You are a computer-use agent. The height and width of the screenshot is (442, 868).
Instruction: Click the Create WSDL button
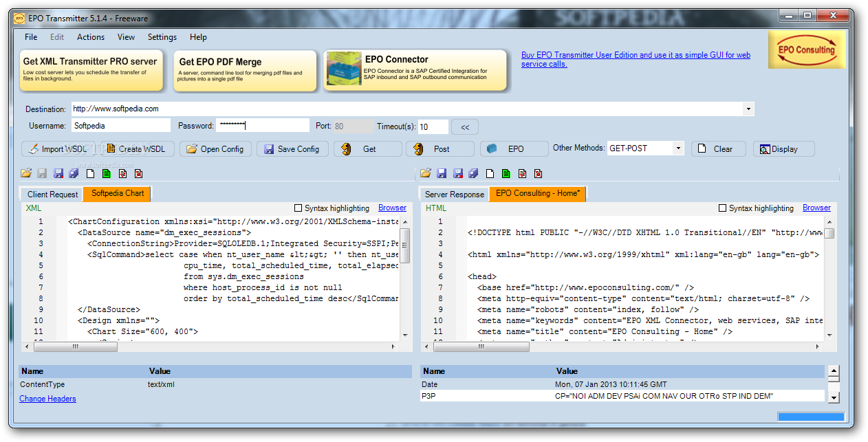tap(135, 148)
